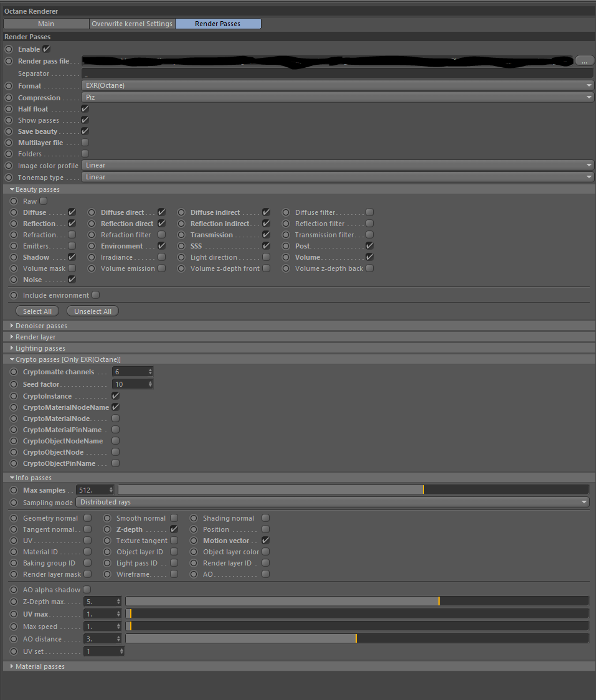Click the animation dot beside Seed factor
This screenshot has width=596, height=700.
coord(14,384)
